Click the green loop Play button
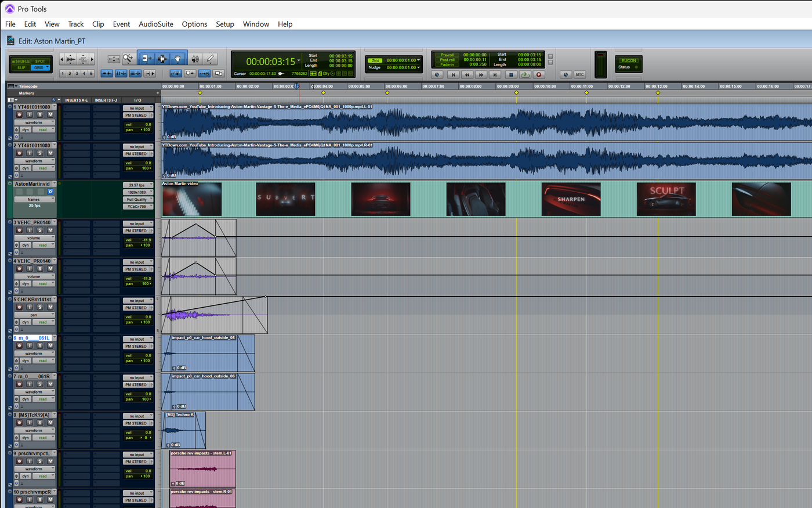Viewport: 812px width, 508px height. [x=525, y=74]
